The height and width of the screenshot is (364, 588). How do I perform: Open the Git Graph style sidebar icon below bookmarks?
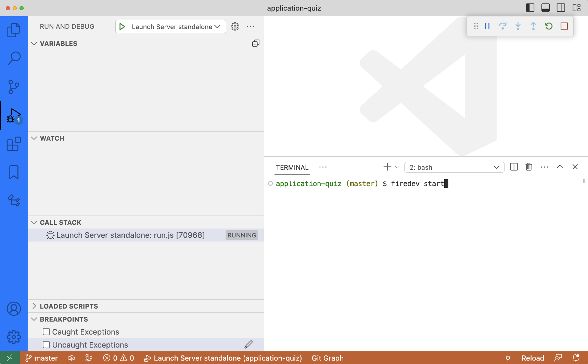coord(14,200)
